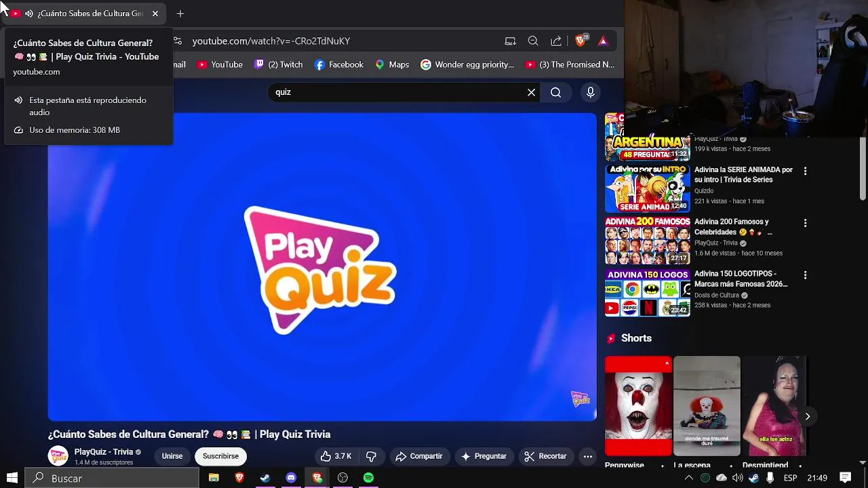Open the Twitch bookmark
Screen dimensions: 868x488
click(279, 64)
